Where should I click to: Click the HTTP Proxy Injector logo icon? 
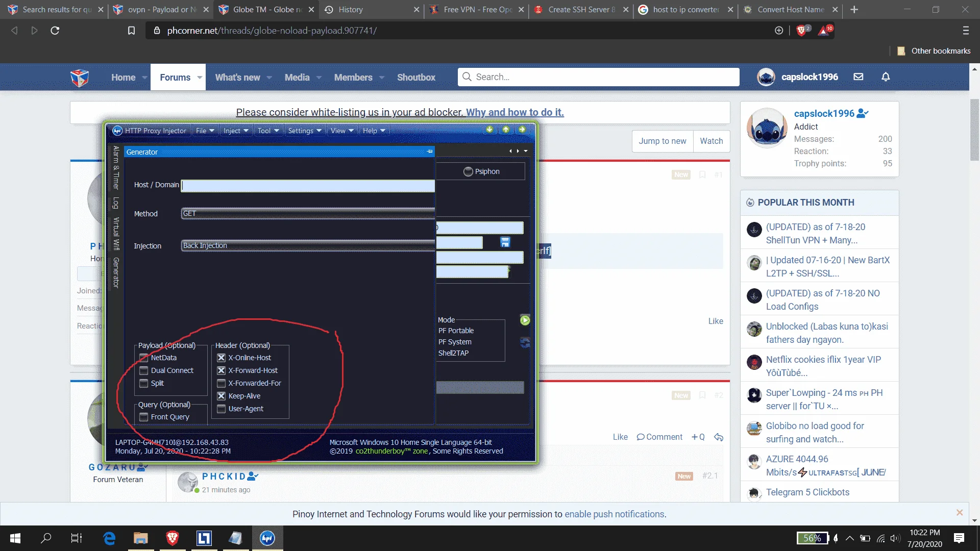pos(117,131)
